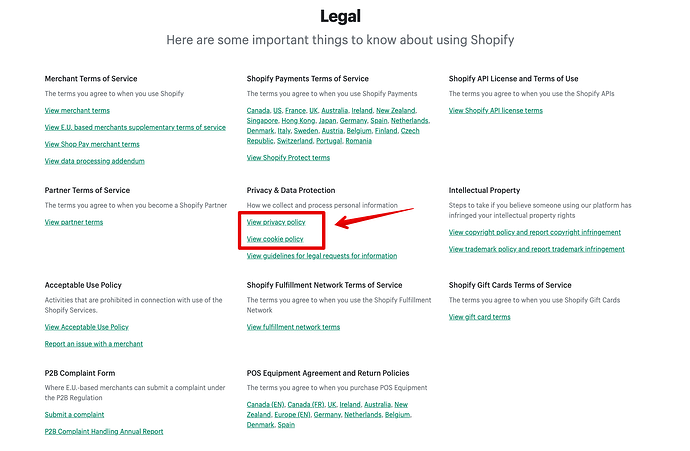Open Hong Kong payments terms link
Viewport: 690px width, 451px height.
[x=302, y=120]
